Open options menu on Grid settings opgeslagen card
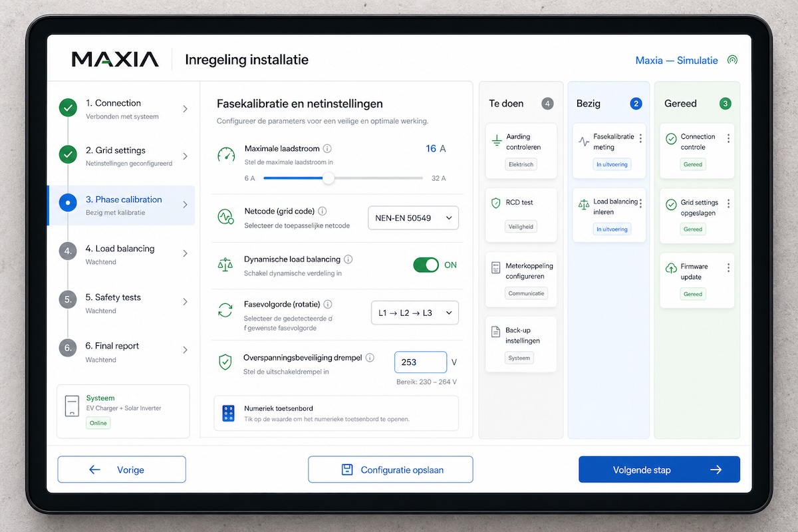798x532 pixels. point(728,203)
